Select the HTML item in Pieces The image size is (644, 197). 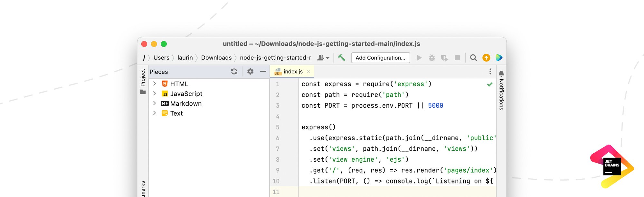179,84
